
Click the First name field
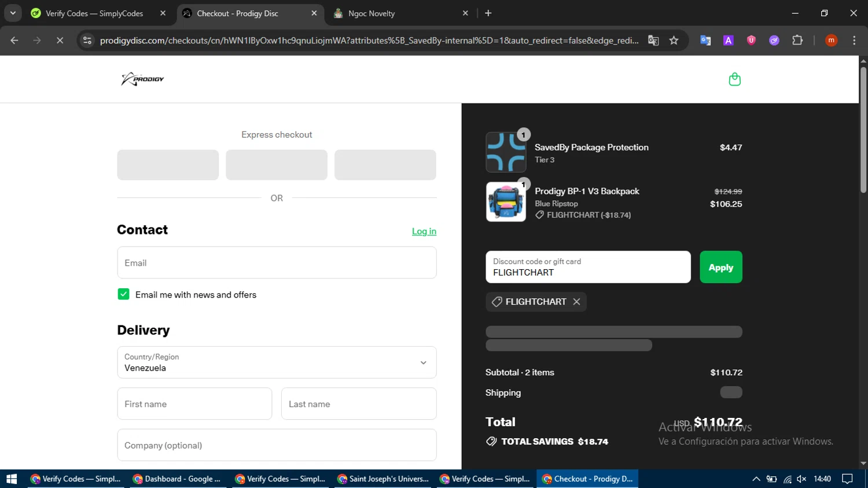tap(194, 403)
